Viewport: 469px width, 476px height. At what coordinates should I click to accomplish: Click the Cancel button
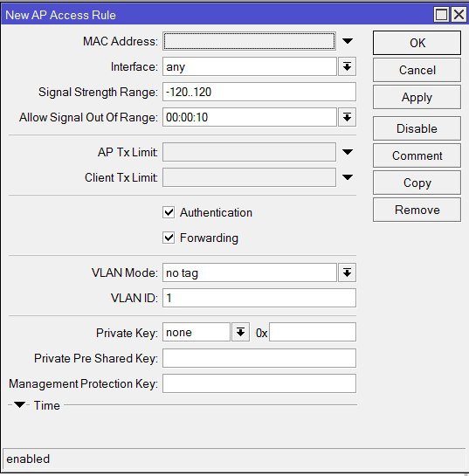pyautogui.click(x=417, y=70)
